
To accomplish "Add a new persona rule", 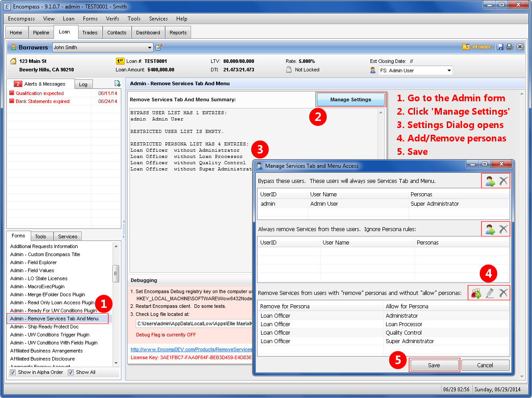I will pyautogui.click(x=476, y=293).
